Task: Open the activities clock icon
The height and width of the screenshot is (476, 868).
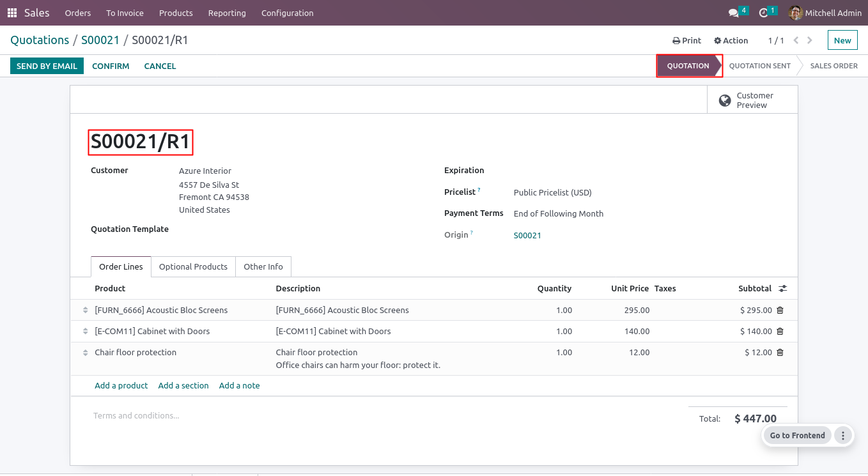Action: tap(763, 13)
